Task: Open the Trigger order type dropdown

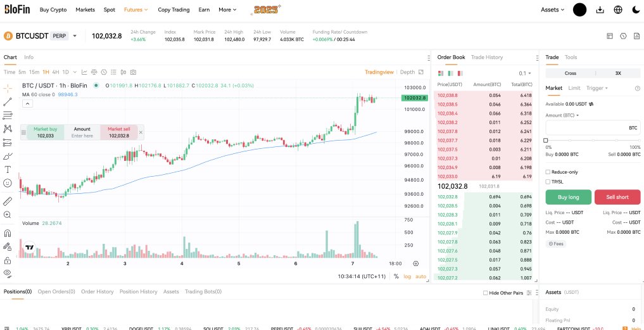Action: coord(597,88)
